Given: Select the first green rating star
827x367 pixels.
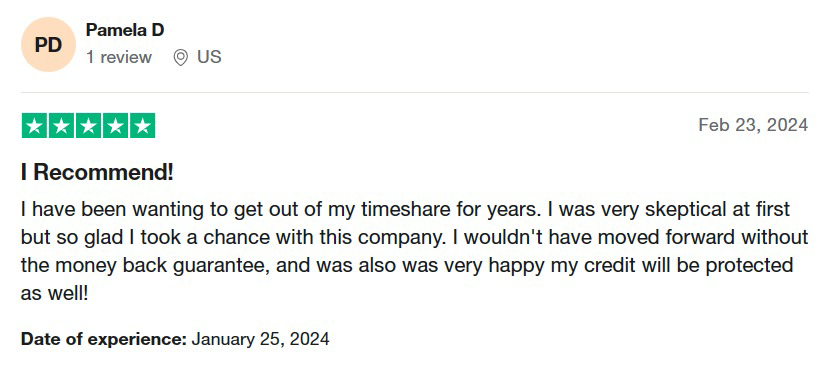Looking at the screenshot, I should (35, 125).
